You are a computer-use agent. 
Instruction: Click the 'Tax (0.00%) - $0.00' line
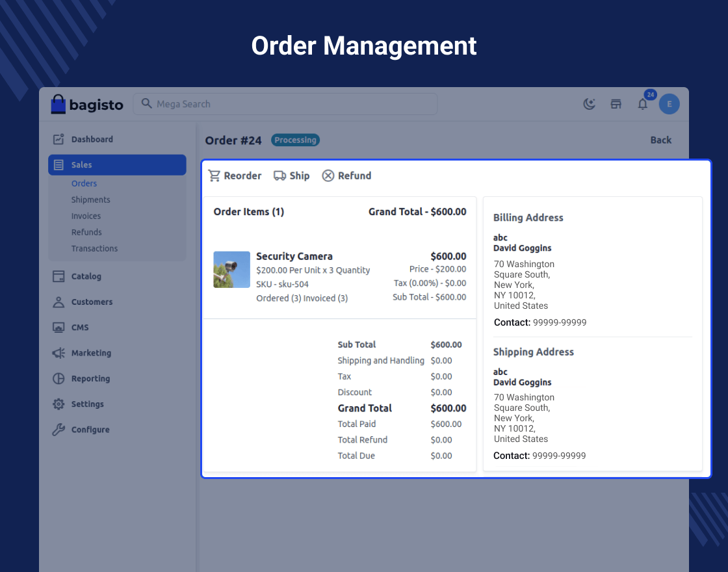(x=430, y=283)
